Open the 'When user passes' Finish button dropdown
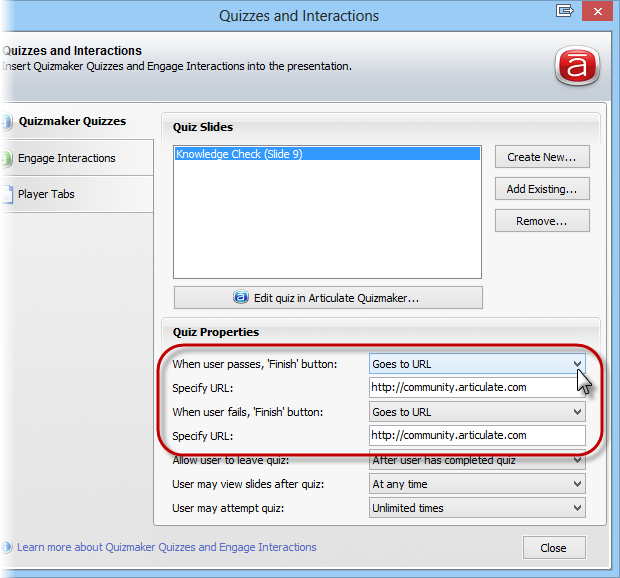 [x=477, y=364]
